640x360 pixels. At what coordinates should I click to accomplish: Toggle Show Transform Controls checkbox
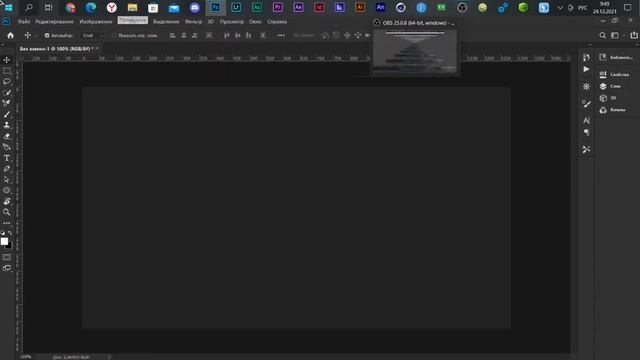(x=114, y=36)
